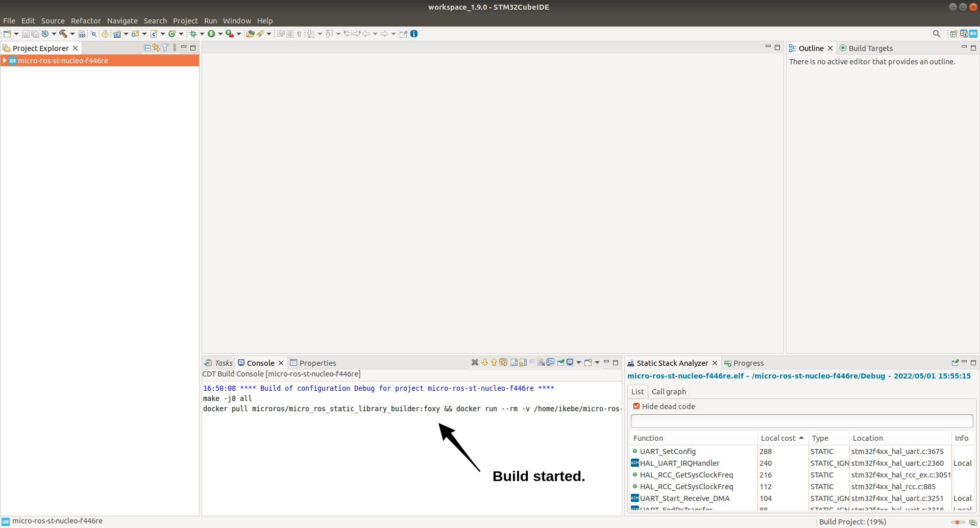The height and width of the screenshot is (528, 980).
Task: Open the Window menu
Action: [x=237, y=21]
